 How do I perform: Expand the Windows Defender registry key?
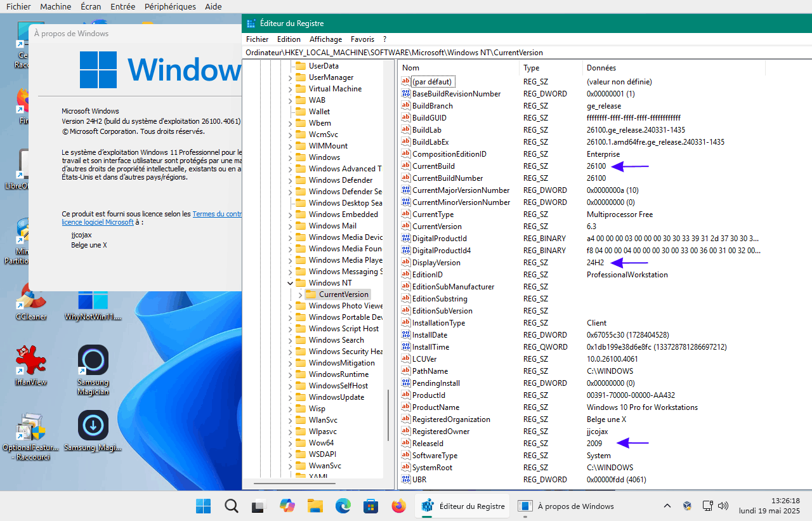[291, 180]
